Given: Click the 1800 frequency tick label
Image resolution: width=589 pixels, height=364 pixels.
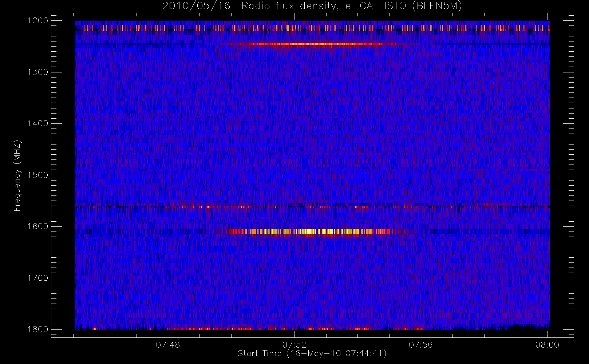Looking at the screenshot, I should coord(38,329).
